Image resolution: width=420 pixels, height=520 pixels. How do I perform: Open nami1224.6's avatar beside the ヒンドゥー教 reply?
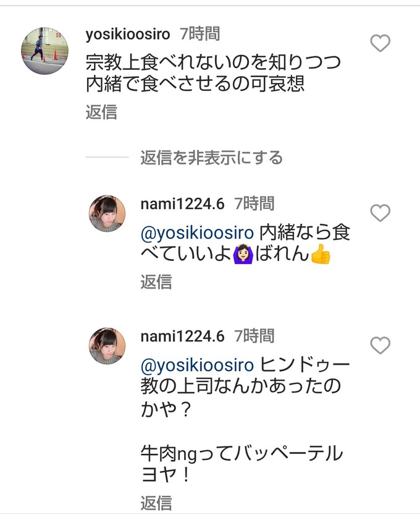click(x=107, y=346)
